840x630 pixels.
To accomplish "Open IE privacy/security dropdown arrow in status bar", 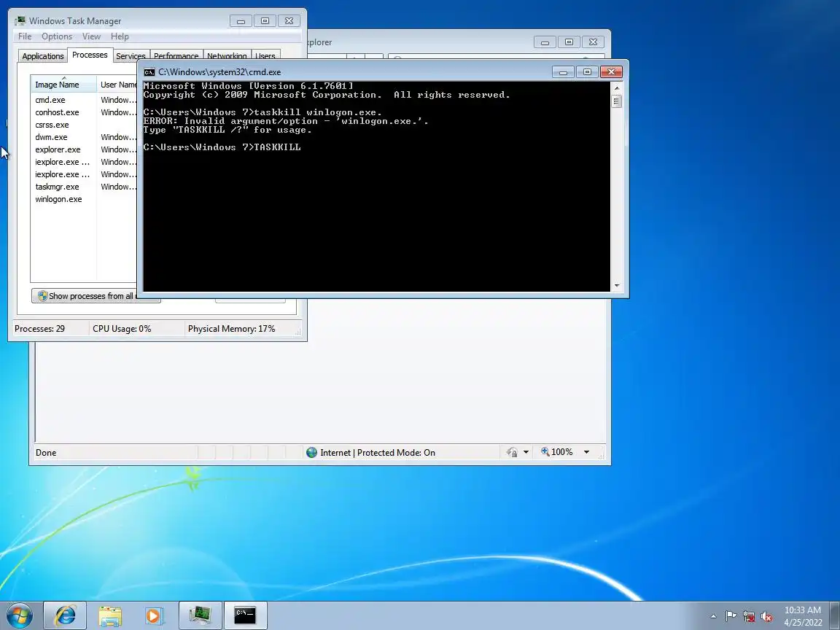I will tap(526, 452).
